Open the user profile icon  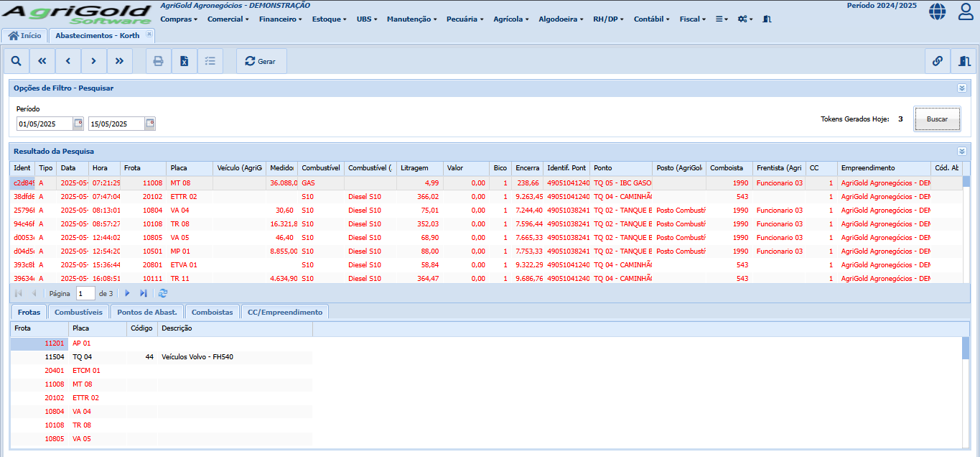click(966, 11)
